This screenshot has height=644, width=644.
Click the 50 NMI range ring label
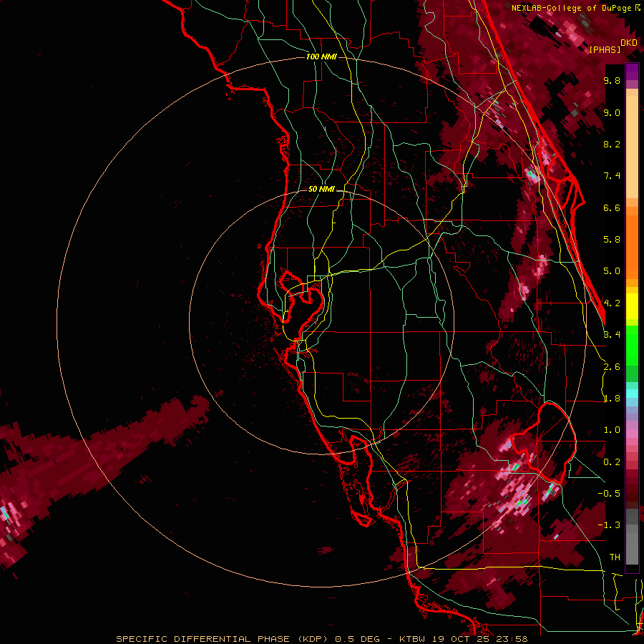[x=321, y=190]
